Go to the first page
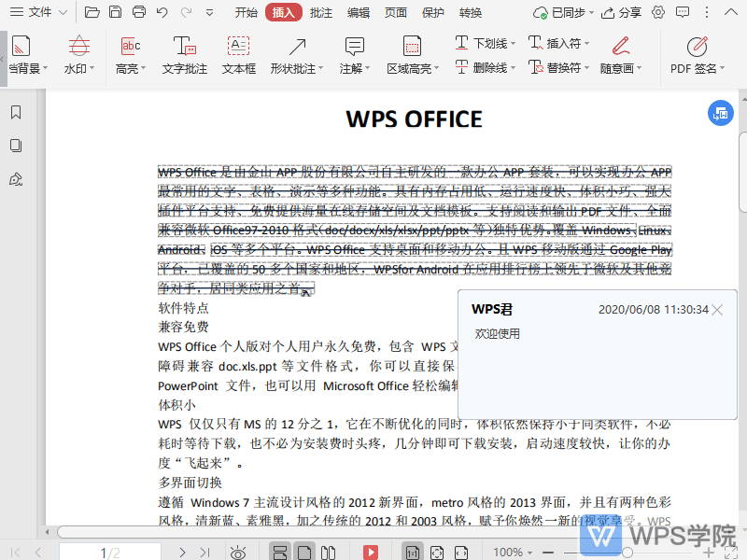747x560 pixels. pos(15,553)
